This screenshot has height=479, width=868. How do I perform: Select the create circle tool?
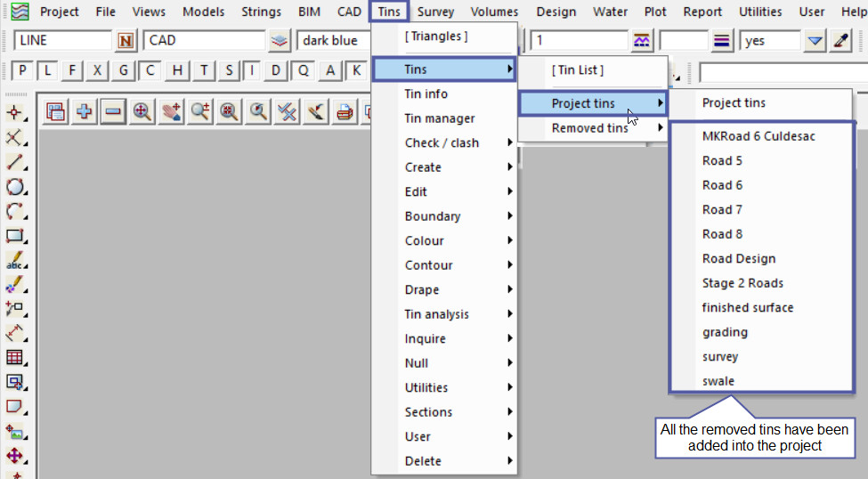point(15,187)
